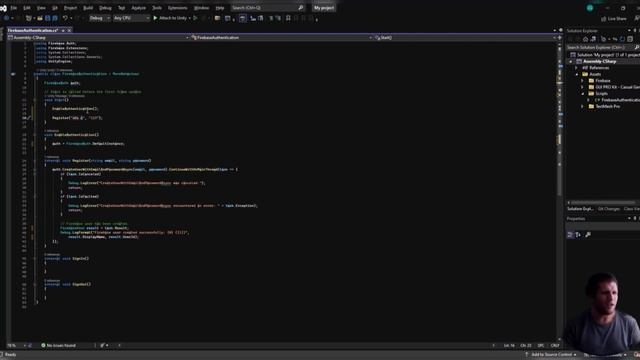Screen dimensions: 640x360
Task: Expand the TextMesh Pro folder
Action: click(582, 107)
